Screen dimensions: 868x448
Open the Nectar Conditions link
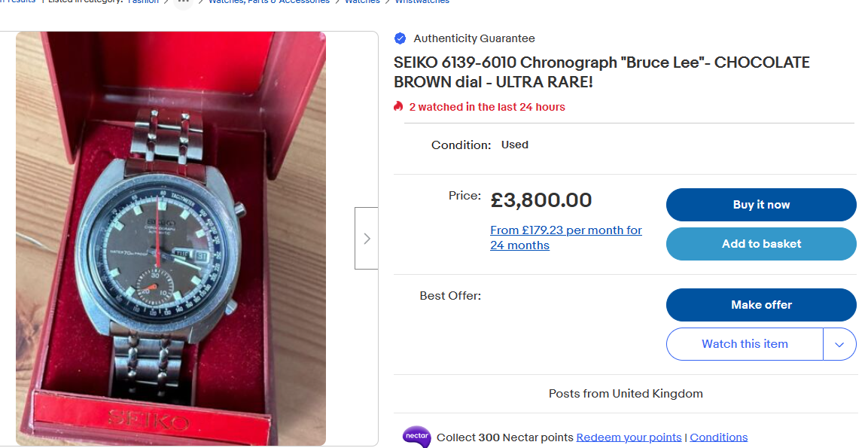click(718, 437)
